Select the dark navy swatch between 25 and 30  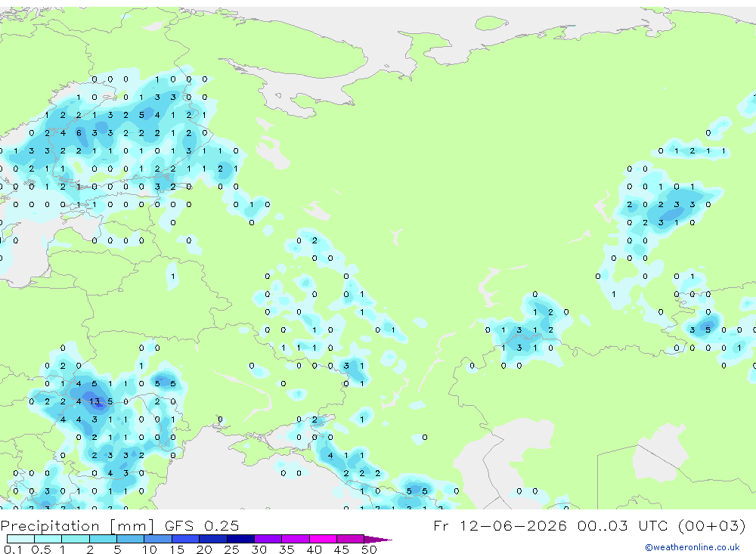(x=240, y=539)
